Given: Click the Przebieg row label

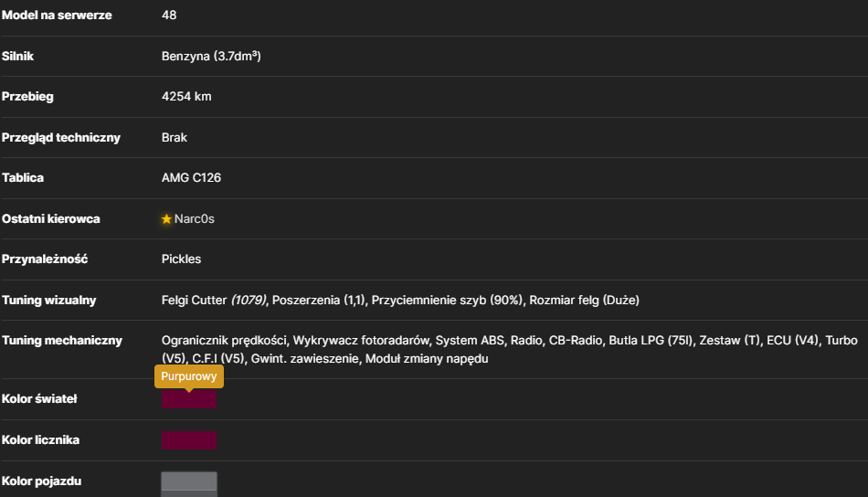Looking at the screenshot, I should coord(27,96).
